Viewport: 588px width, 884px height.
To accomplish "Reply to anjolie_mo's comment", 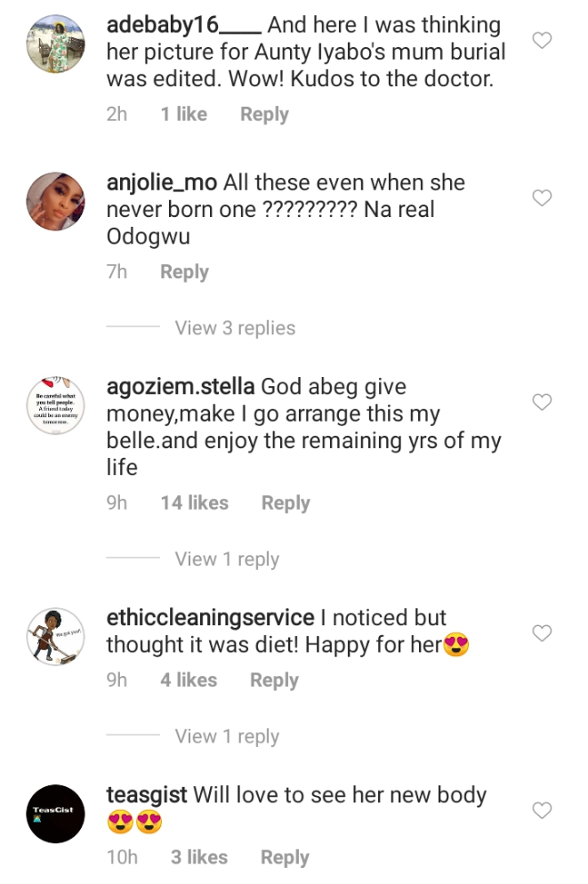I will pos(184,272).
